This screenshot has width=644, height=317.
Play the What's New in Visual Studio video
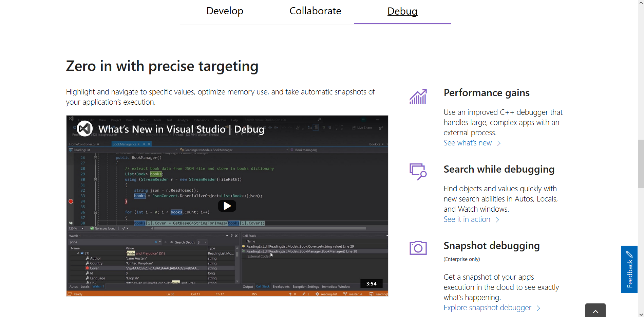point(227,206)
